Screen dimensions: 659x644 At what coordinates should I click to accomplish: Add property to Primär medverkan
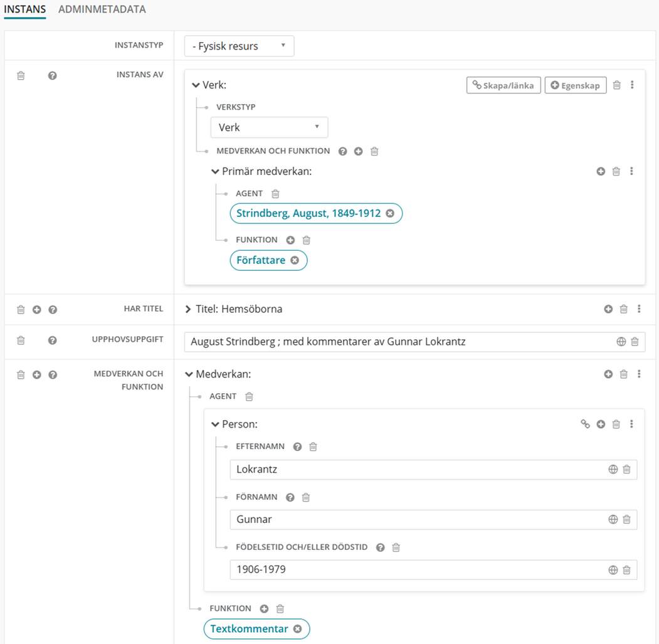(x=601, y=171)
